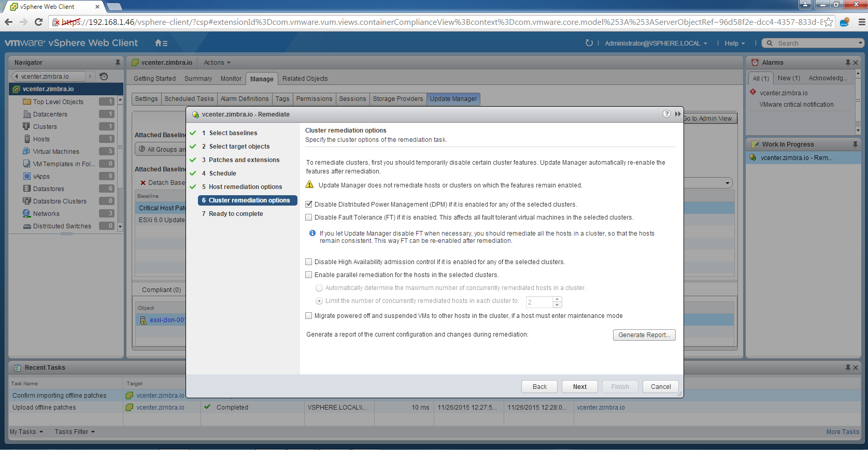Click the vApps icon in Navigator

pyautogui.click(x=27, y=176)
